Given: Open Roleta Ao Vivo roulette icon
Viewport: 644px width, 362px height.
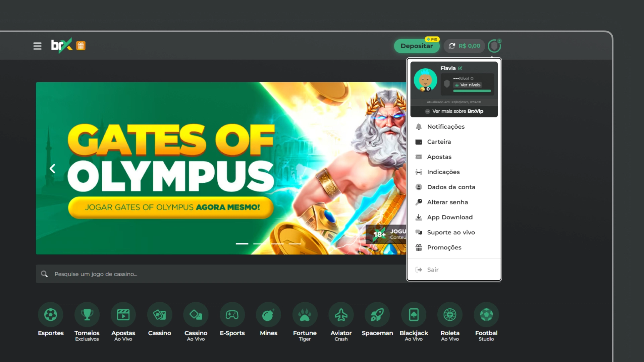Looking at the screenshot, I should (450, 315).
